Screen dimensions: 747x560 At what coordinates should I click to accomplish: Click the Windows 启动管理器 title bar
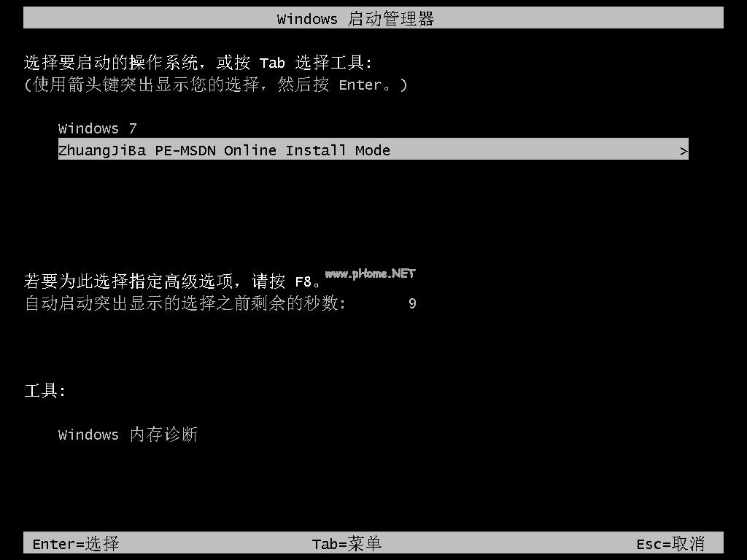(x=373, y=18)
